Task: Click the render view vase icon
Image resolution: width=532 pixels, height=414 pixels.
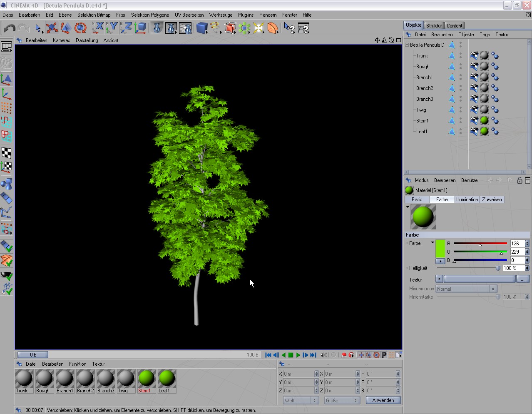Action: [157, 28]
